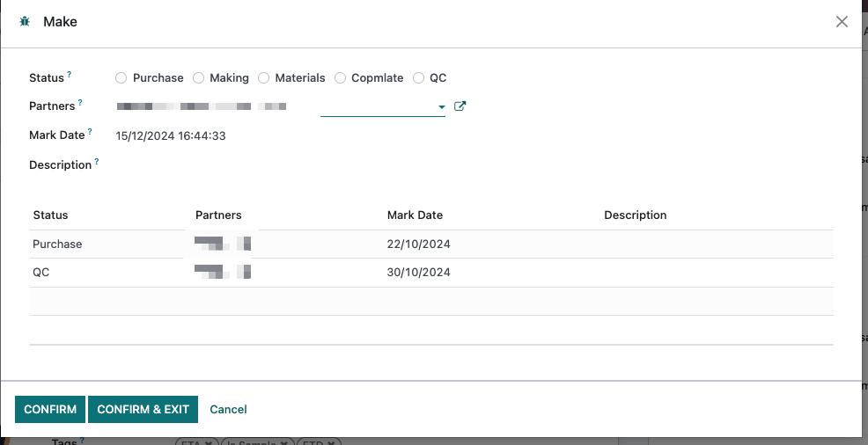
Task: Click the Mark Date value 15/12/2024 16:44:33
Action: pos(171,135)
